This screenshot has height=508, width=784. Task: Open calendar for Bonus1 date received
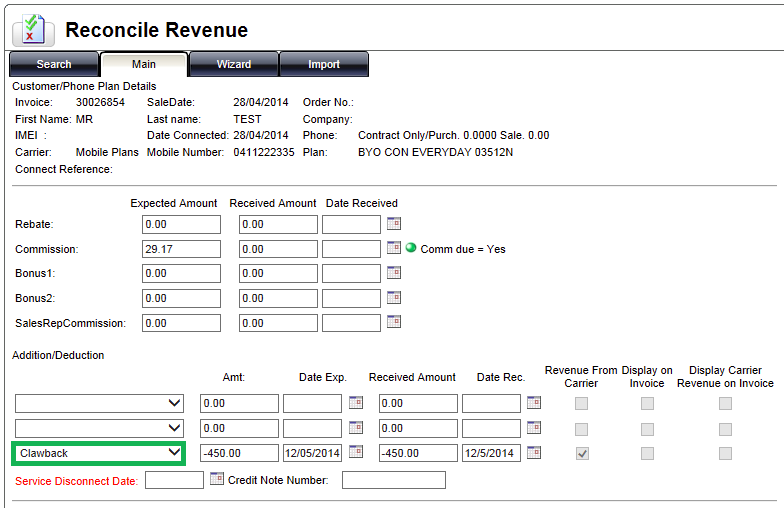click(394, 272)
